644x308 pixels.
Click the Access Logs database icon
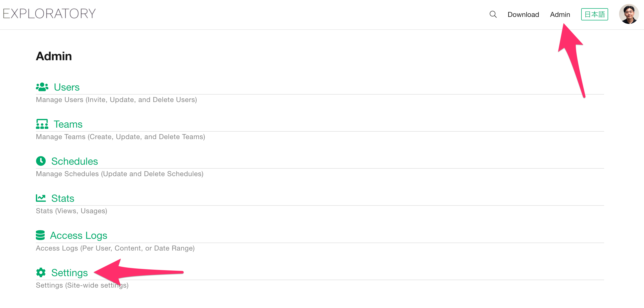[x=40, y=235]
